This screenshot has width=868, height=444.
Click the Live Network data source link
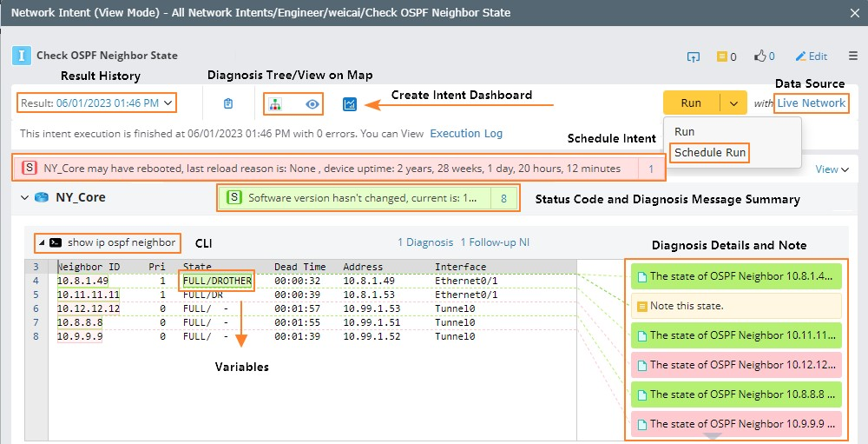(x=811, y=103)
